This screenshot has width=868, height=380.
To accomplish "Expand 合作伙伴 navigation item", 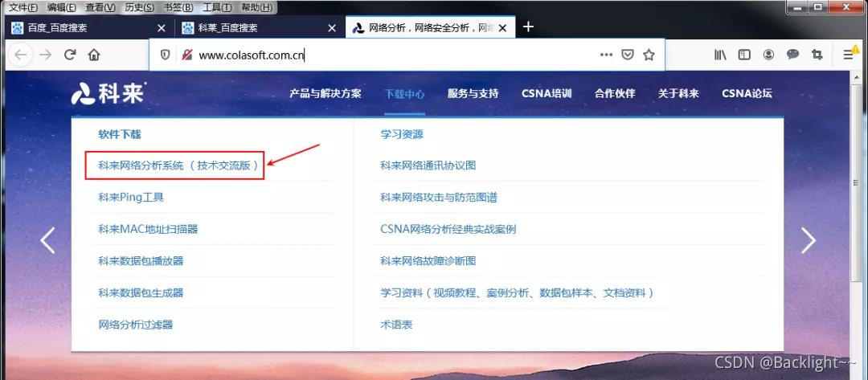I will 615,93.
